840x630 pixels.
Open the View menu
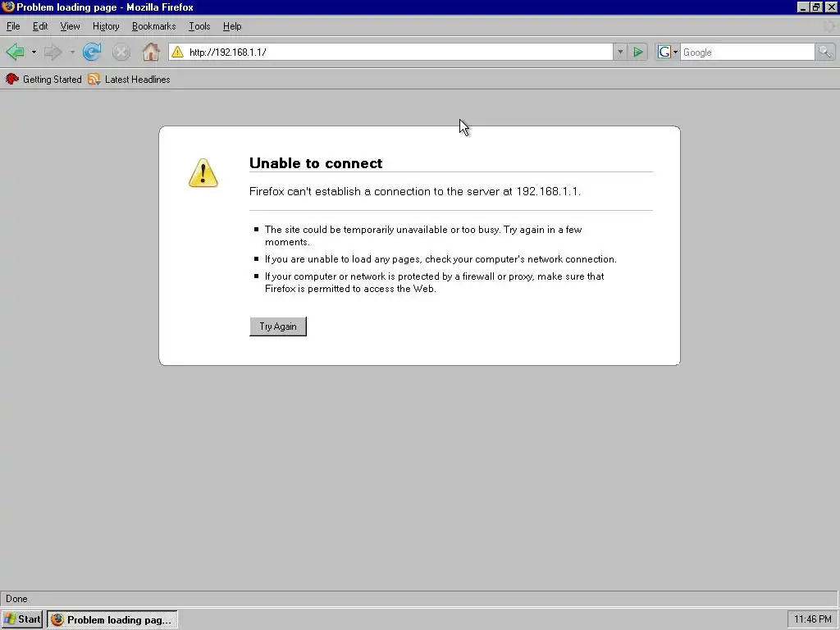point(71,26)
